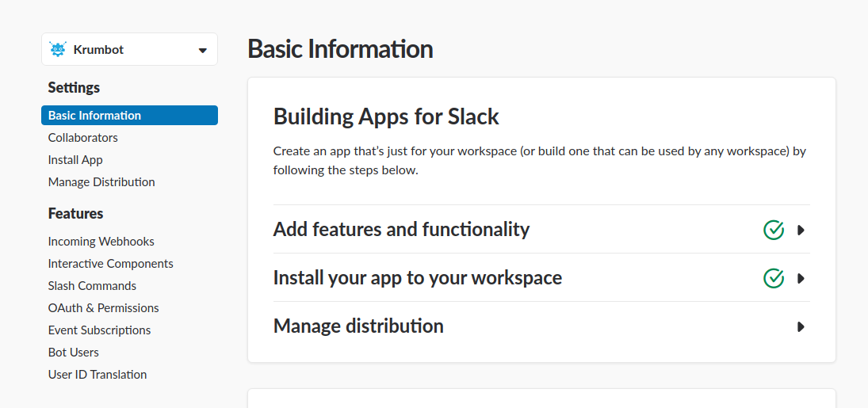Click the Manage distribution heading text
868x408 pixels.
click(358, 326)
